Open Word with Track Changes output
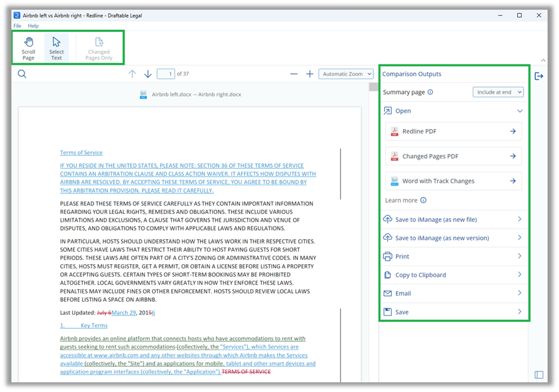This screenshot has width=559, height=392. click(453, 181)
